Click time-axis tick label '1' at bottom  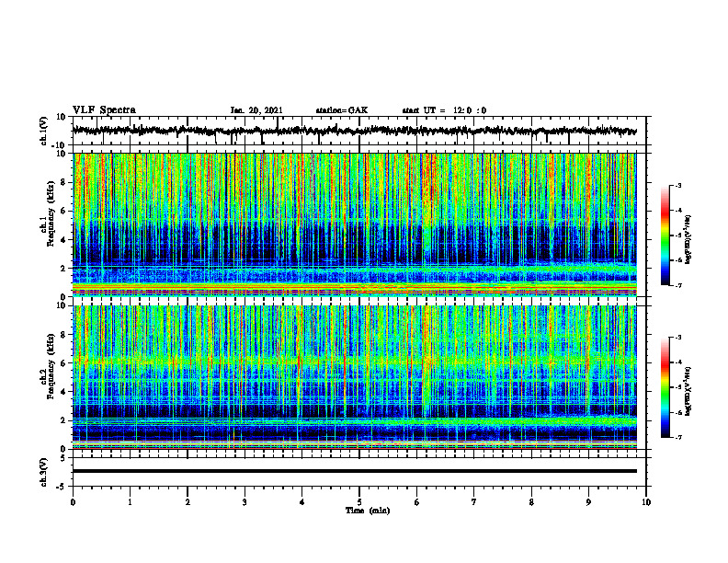131,502
